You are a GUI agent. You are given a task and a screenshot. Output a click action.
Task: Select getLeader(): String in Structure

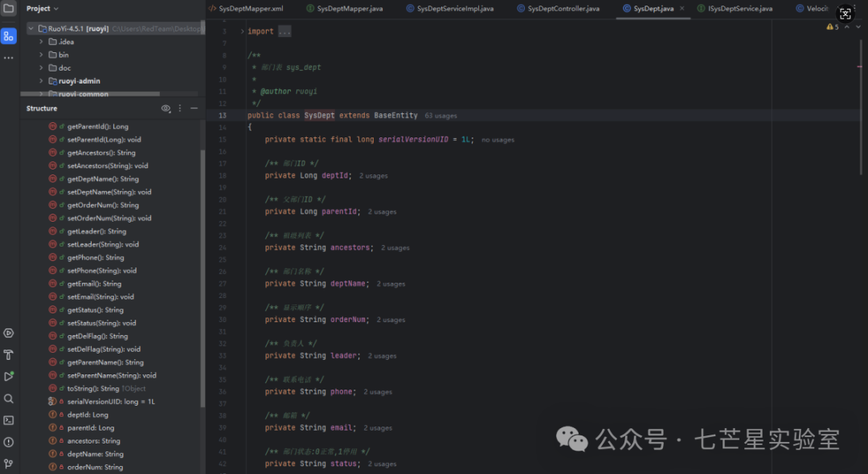pos(96,231)
